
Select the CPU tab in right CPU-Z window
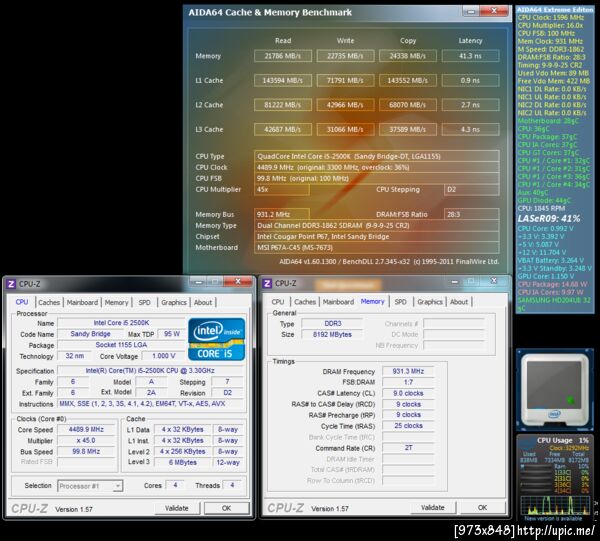pos(278,301)
